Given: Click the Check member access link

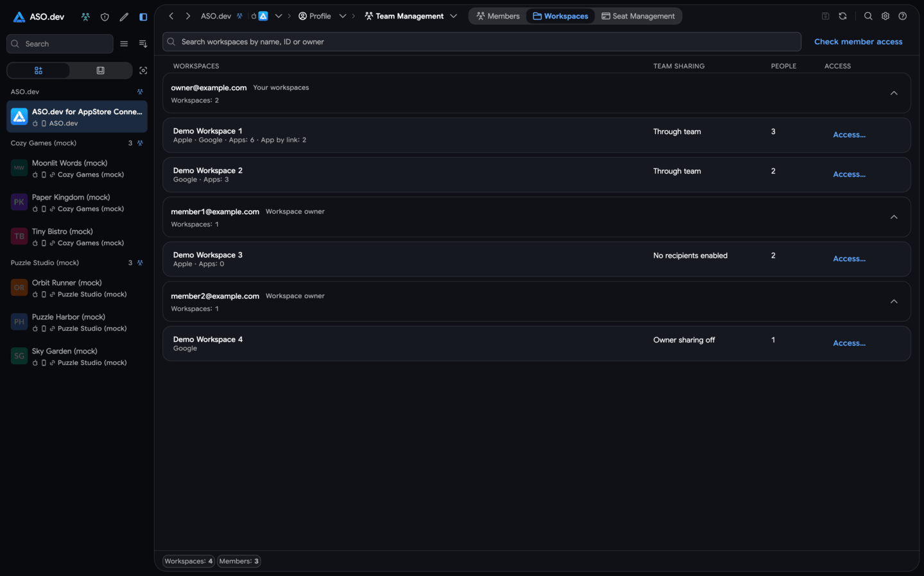Looking at the screenshot, I should pyautogui.click(x=858, y=42).
